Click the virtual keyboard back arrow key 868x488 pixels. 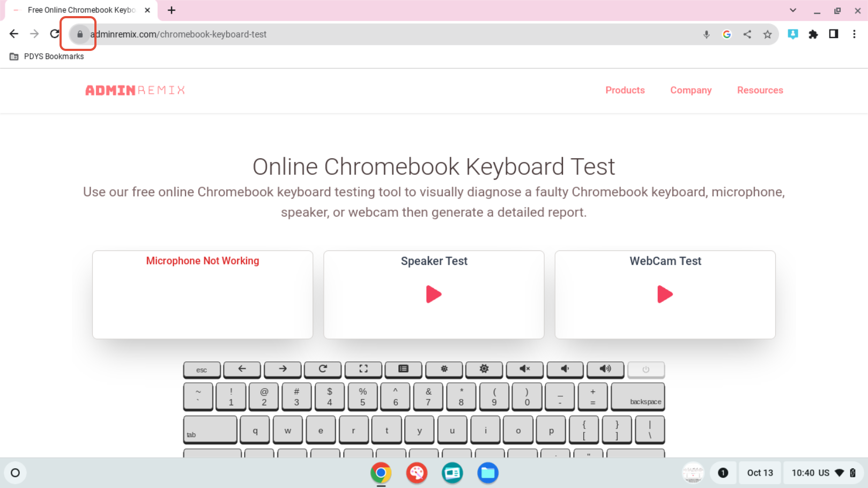(x=242, y=369)
